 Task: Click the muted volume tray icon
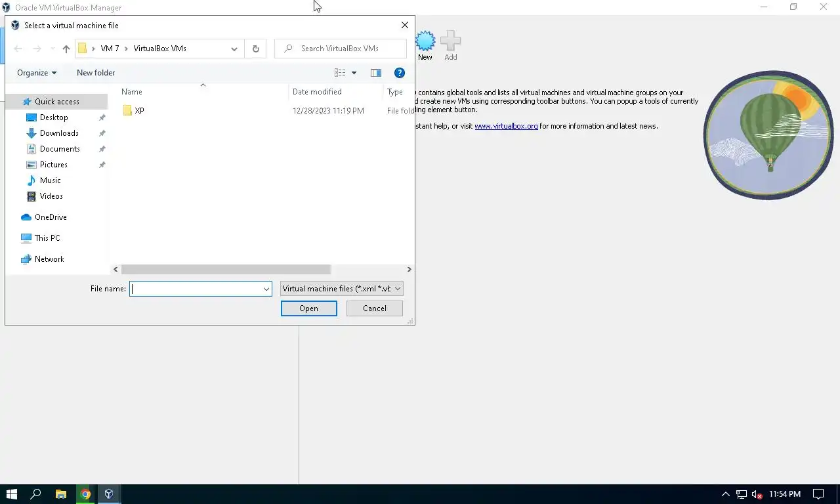pos(757,494)
